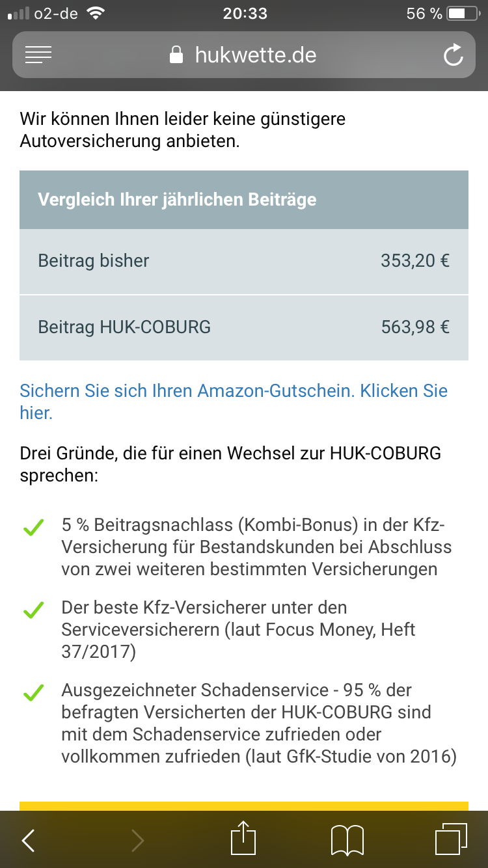Tap the padlock icon in address bar
The height and width of the screenshot is (868, 488).
point(176,55)
